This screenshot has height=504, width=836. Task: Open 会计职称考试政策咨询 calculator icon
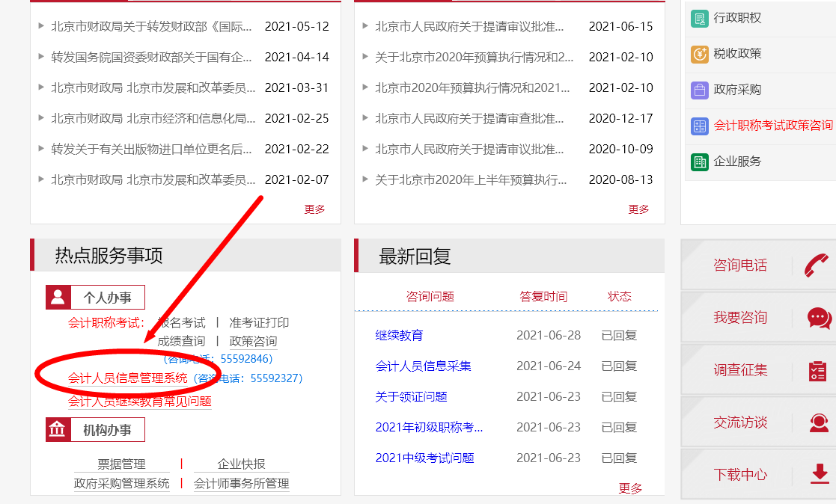pos(698,126)
